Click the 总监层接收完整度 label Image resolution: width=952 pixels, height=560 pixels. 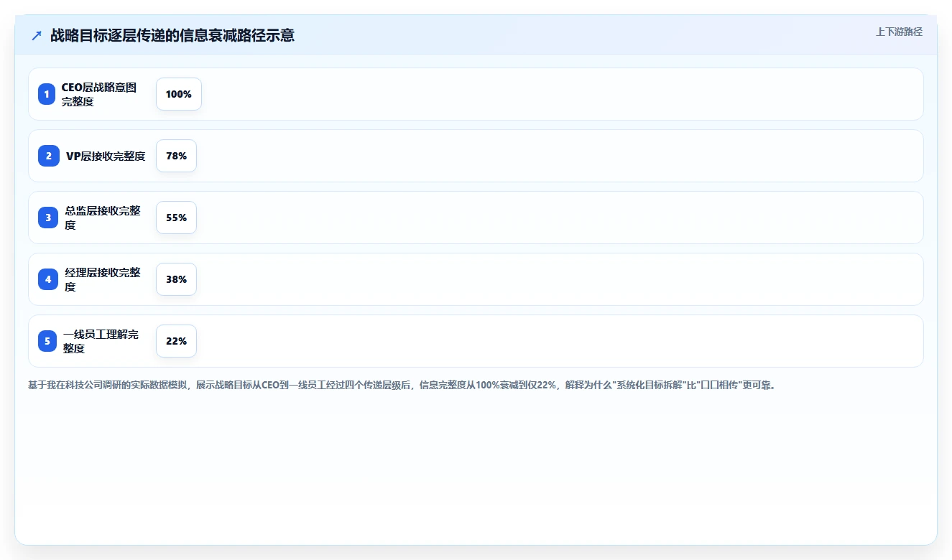point(103,218)
